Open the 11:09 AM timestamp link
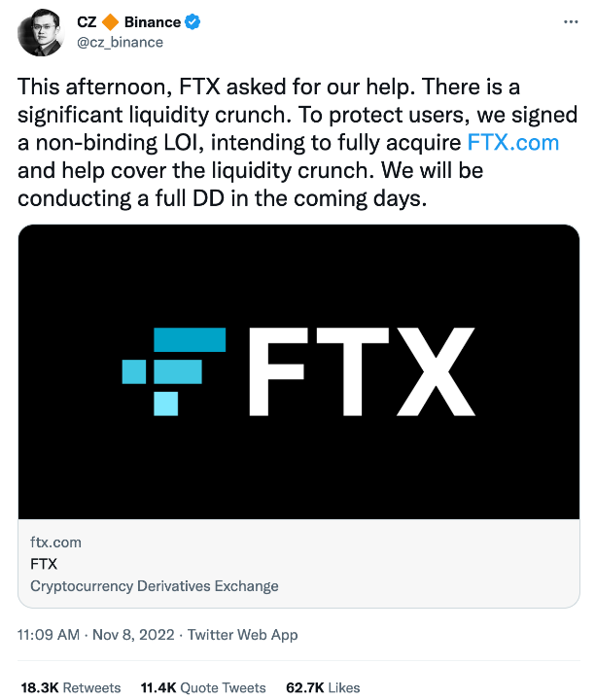Viewport: 595px width, 700px height. click(49, 634)
